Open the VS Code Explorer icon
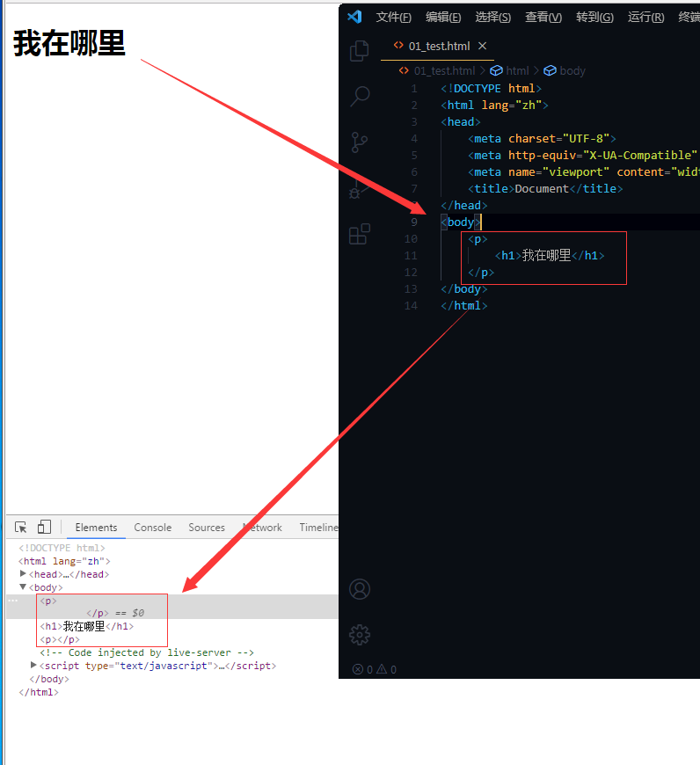Image resolution: width=700 pixels, height=765 pixels. pos(360,51)
